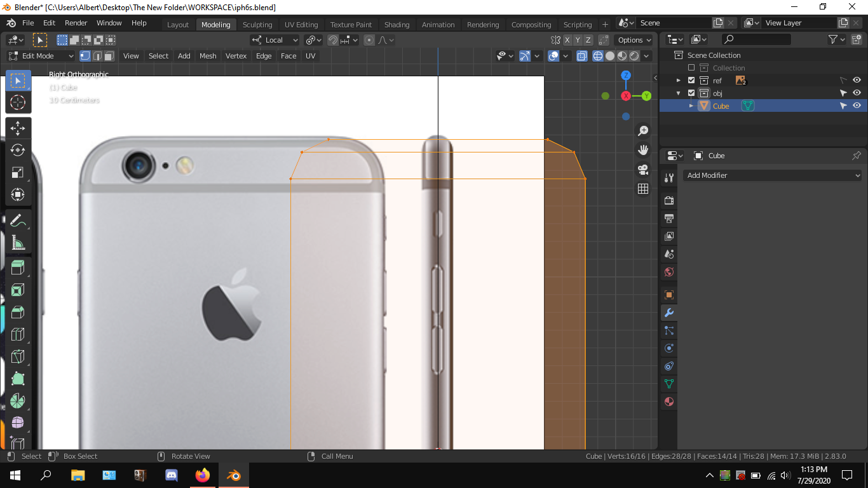Open the Edit Mode dropdown
The height and width of the screenshot is (488, 868).
(41, 56)
